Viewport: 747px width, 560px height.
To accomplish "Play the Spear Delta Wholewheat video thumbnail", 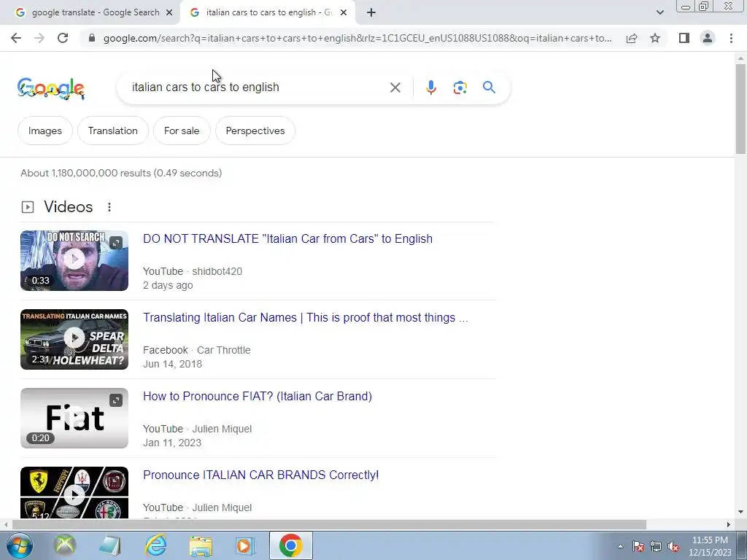I will [x=74, y=339].
